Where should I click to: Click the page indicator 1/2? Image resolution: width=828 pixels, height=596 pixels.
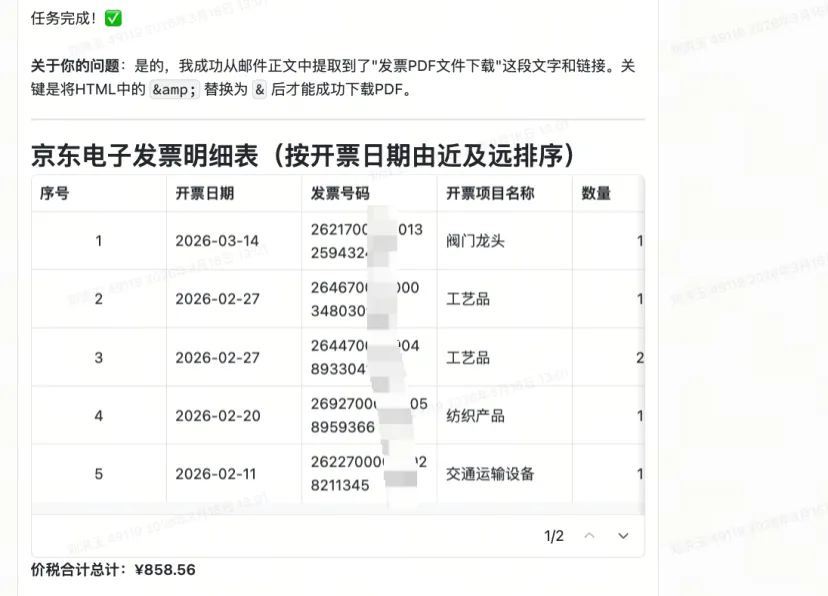pyautogui.click(x=554, y=536)
